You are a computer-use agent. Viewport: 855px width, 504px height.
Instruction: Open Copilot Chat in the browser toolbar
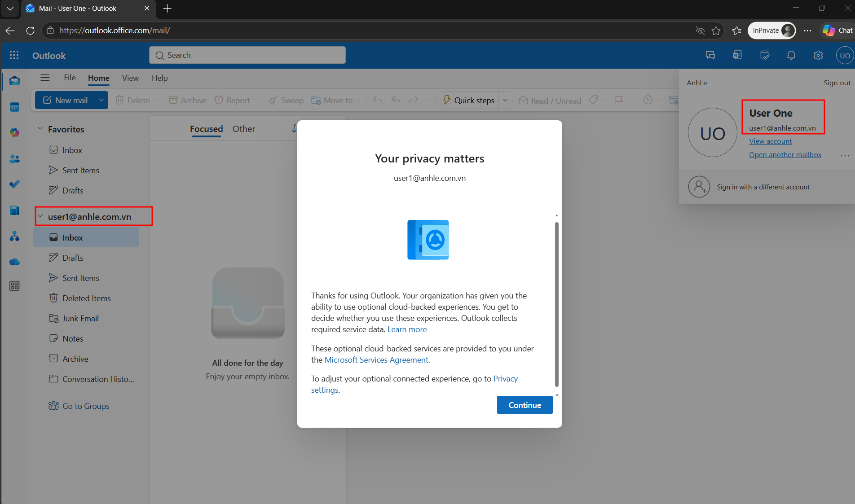point(837,31)
